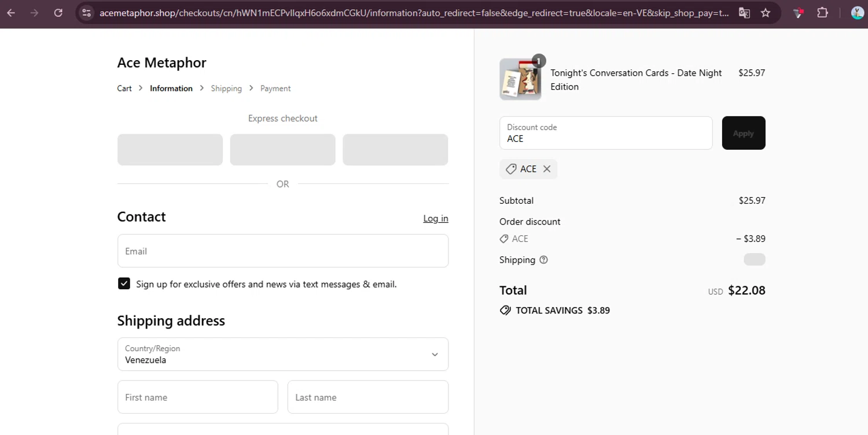The height and width of the screenshot is (435, 868).
Task: Go to Cart breadcrumb
Action: [x=124, y=89]
